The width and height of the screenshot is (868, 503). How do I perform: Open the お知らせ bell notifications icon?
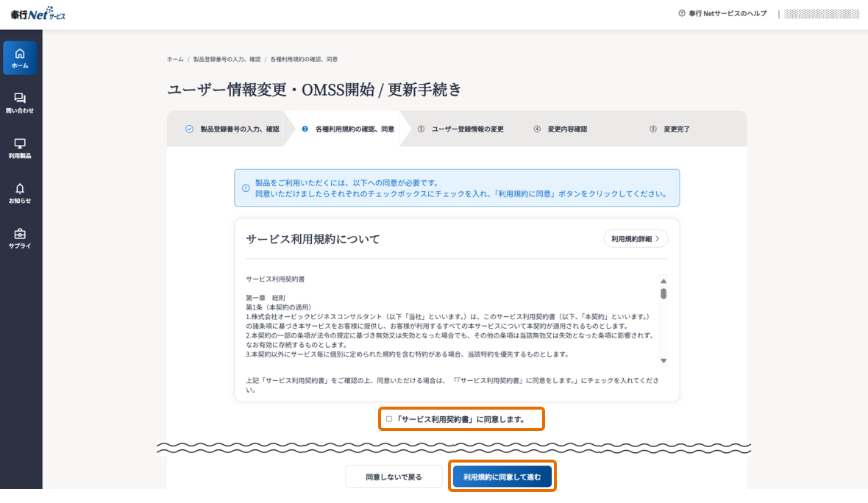click(20, 189)
